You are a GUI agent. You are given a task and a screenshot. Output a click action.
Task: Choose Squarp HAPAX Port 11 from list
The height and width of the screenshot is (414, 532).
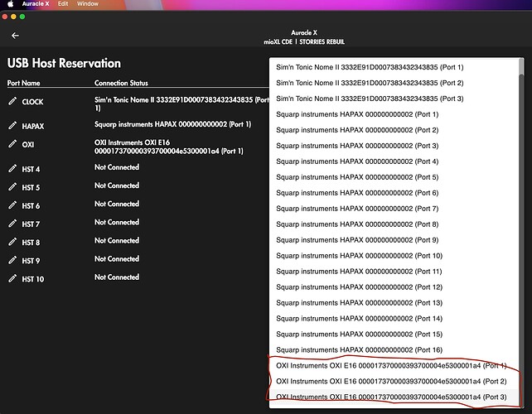coord(394,272)
